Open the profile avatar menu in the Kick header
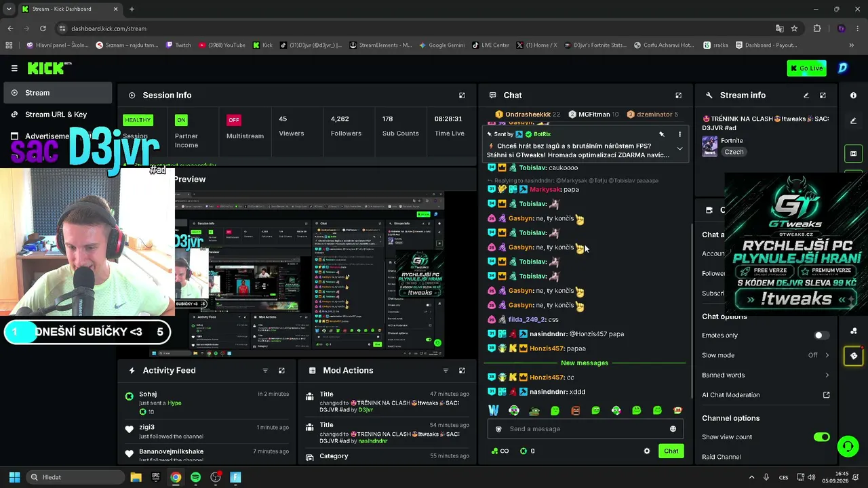The width and height of the screenshot is (868, 488). tap(843, 68)
